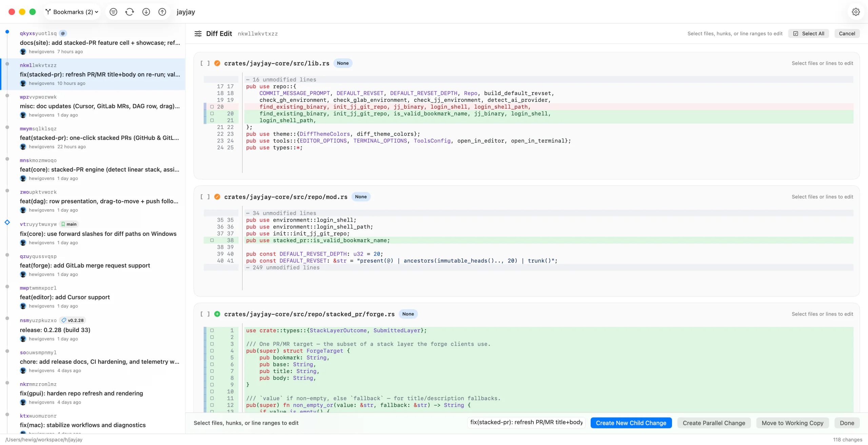Click the crates/jayjay-core/src/repo/mod.rs file name

(286, 197)
